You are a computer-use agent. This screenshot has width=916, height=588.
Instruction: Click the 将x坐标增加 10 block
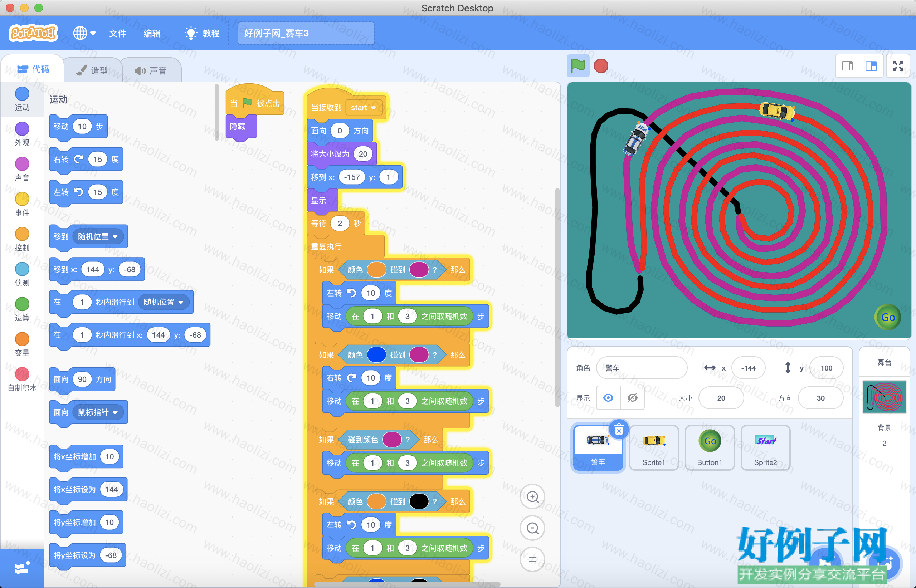(86, 457)
